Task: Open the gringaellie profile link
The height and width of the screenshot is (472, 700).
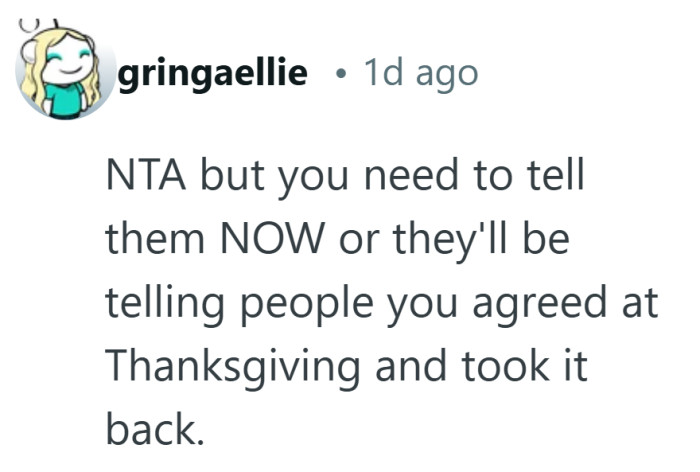Action: click(211, 74)
